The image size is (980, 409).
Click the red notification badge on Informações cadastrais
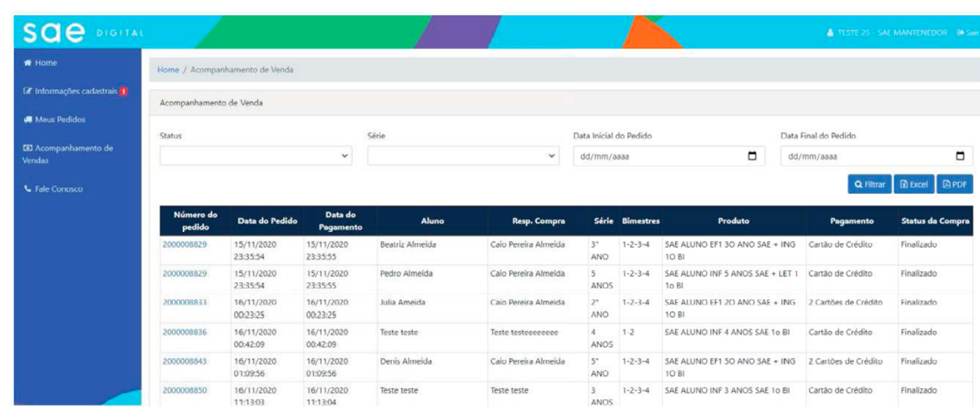pyautogui.click(x=124, y=92)
